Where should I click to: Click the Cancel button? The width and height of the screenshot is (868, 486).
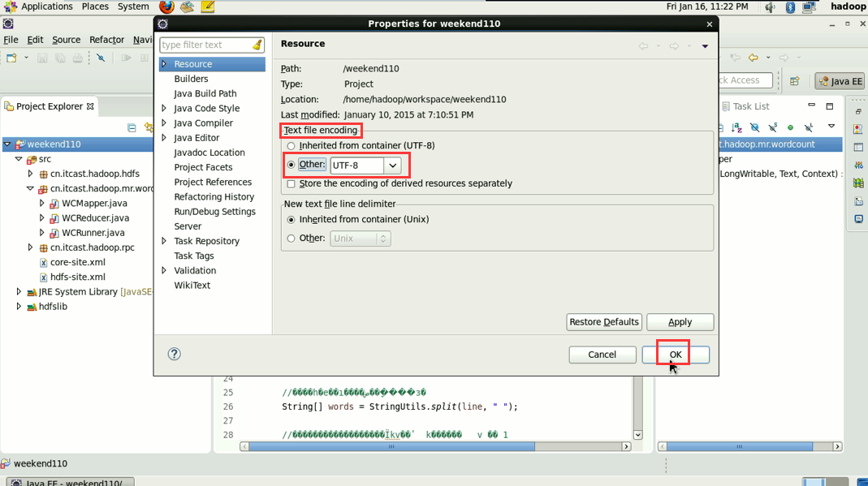pyautogui.click(x=602, y=355)
